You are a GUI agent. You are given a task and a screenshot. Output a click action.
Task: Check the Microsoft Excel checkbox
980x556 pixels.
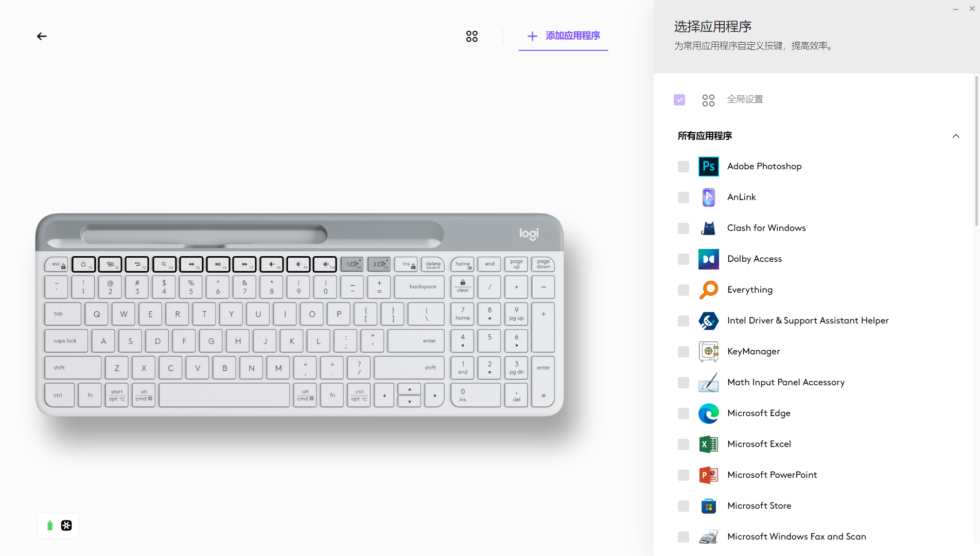[x=684, y=444]
